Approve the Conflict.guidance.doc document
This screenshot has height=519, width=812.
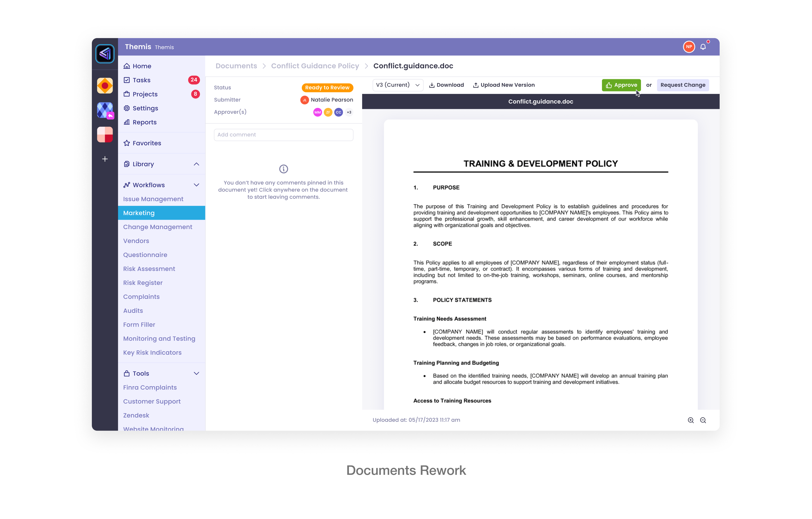(x=621, y=85)
